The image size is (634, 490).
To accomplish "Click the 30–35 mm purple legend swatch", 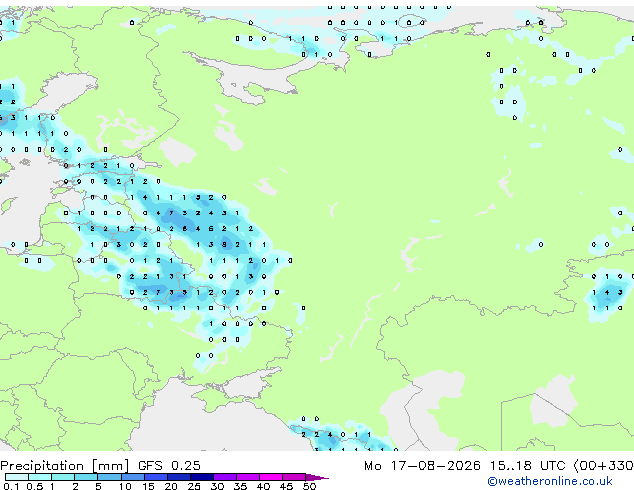I will 225,477.
